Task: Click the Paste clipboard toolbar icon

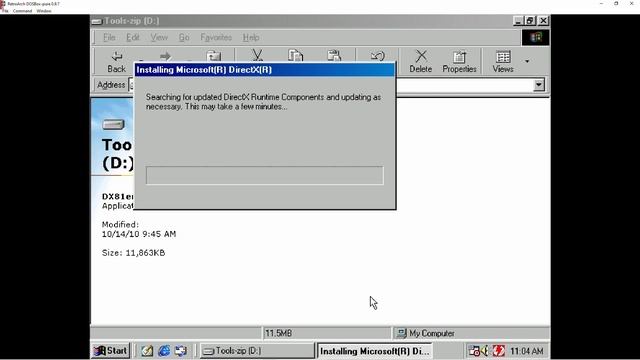Action: [x=334, y=56]
